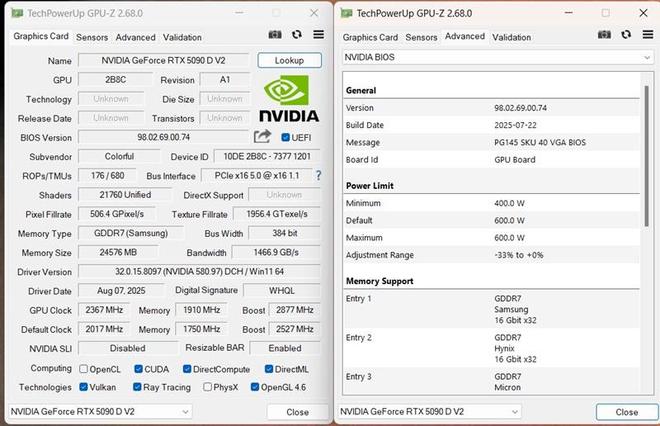
Task: Click the BIOS export share icon
Action: click(x=263, y=137)
